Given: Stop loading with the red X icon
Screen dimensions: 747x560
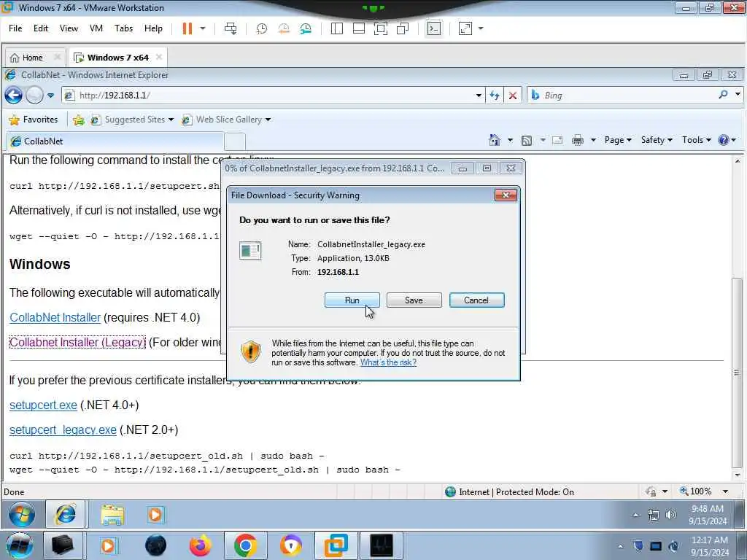Looking at the screenshot, I should pyautogui.click(x=513, y=96).
